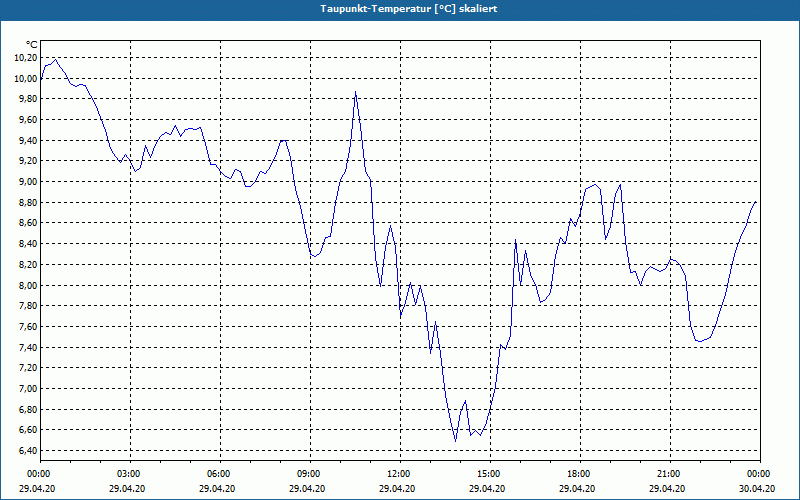Click the 29.04.20 date under 06:00

[x=217, y=488]
